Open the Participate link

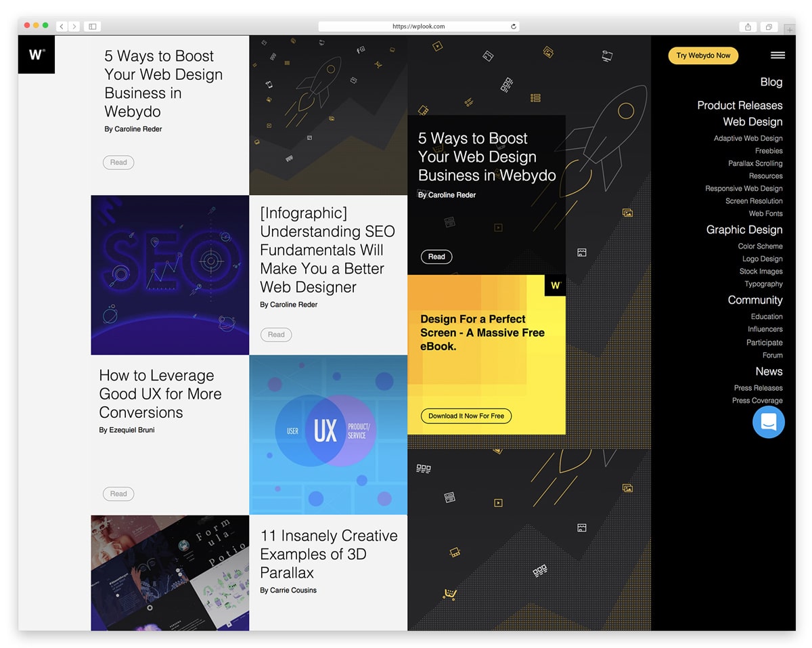(764, 343)
